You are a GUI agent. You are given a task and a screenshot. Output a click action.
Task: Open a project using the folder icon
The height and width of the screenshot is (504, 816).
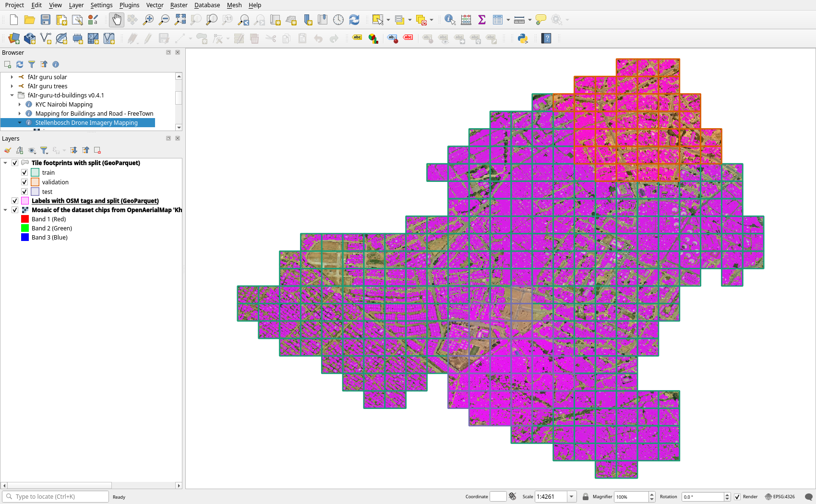point(30,20)
